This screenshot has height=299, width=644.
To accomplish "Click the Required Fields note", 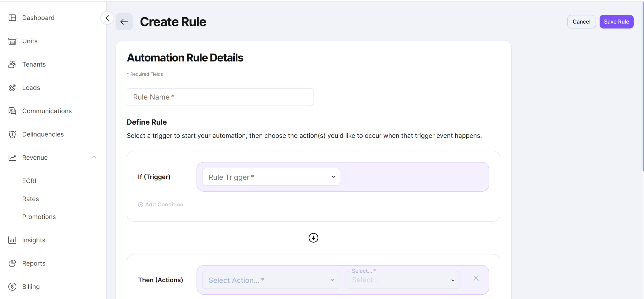I will coord(145,74).
